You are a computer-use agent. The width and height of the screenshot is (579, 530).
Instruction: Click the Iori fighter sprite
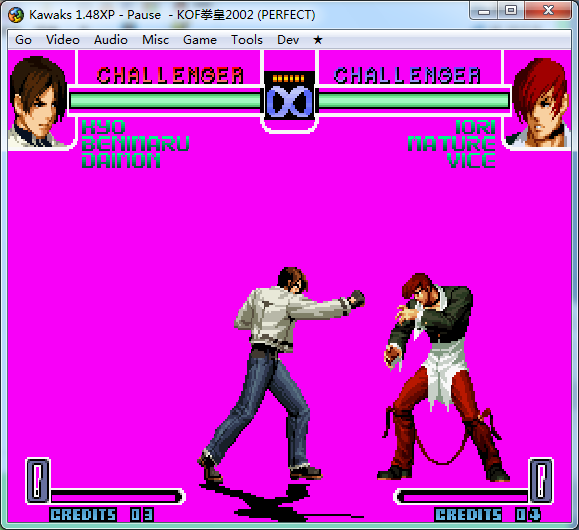(443, 377)
